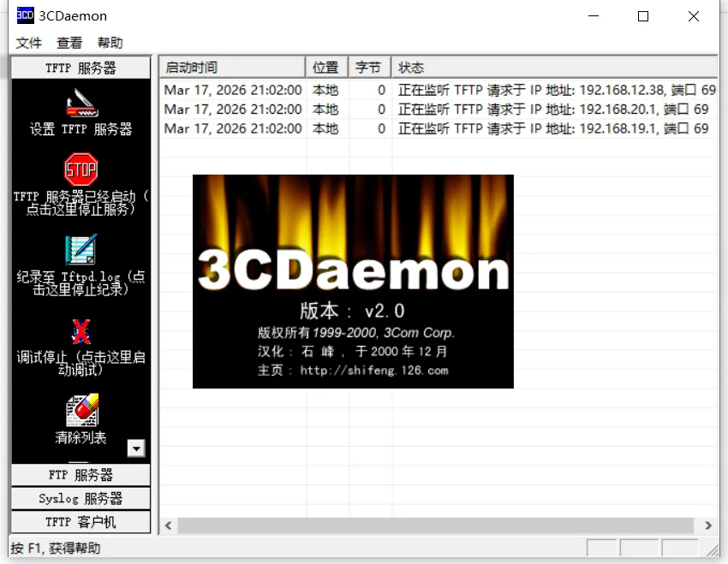728x564 pixels.
Task: Click the red STOP sign icon
Action: [81, 169]
